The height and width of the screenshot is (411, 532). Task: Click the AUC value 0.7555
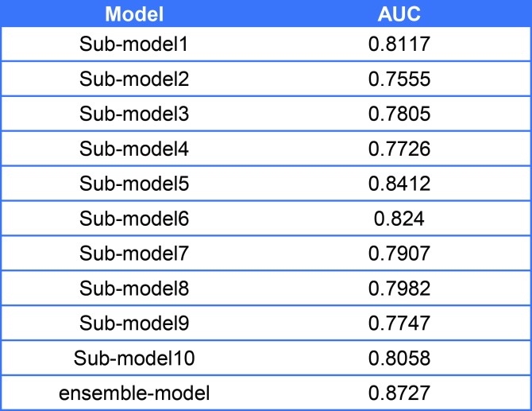pyautogui.click(x=399, y=79)
